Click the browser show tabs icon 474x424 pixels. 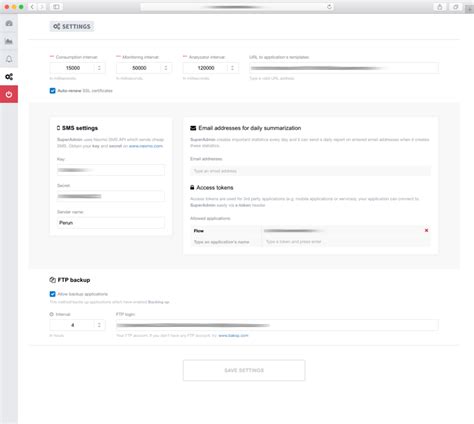(x=455, y=7)
